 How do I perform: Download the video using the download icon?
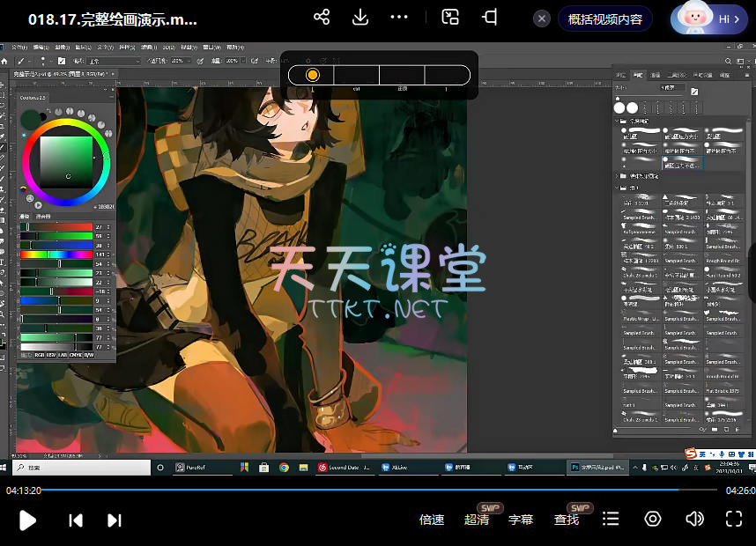359,18
